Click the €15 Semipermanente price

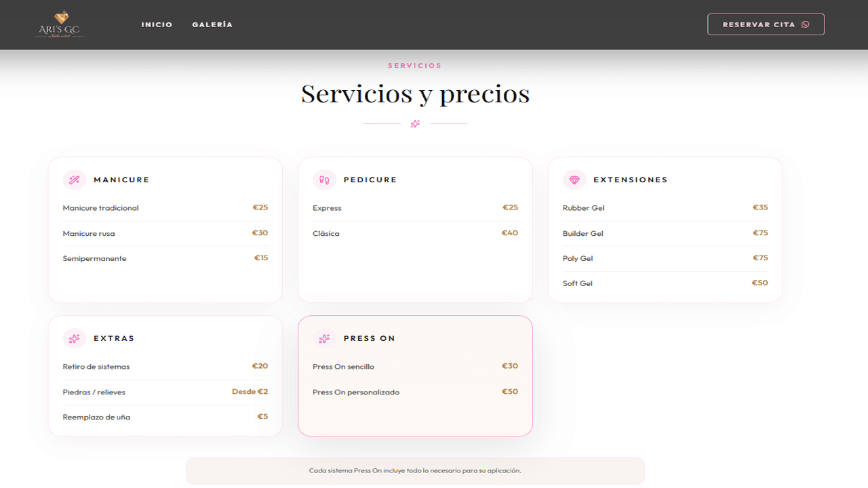[261, 258]
